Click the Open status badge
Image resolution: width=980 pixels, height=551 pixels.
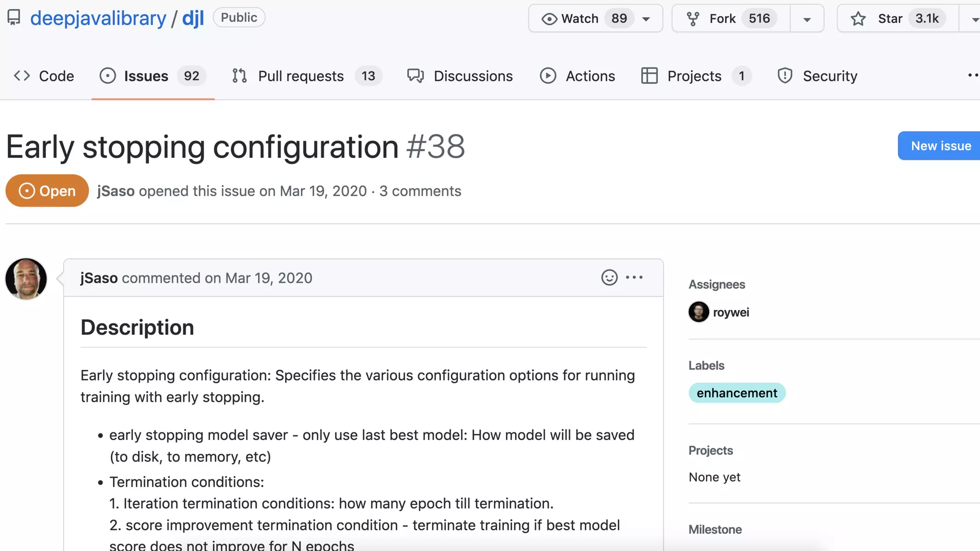(47, 191)
